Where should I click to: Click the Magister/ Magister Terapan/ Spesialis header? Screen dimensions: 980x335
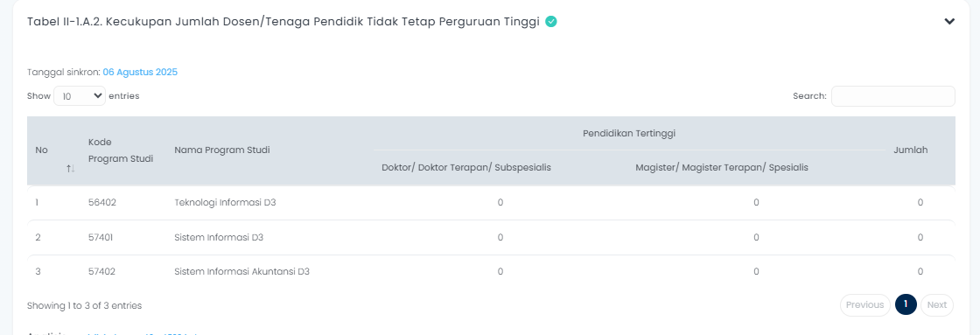click(x=722, y=168)
